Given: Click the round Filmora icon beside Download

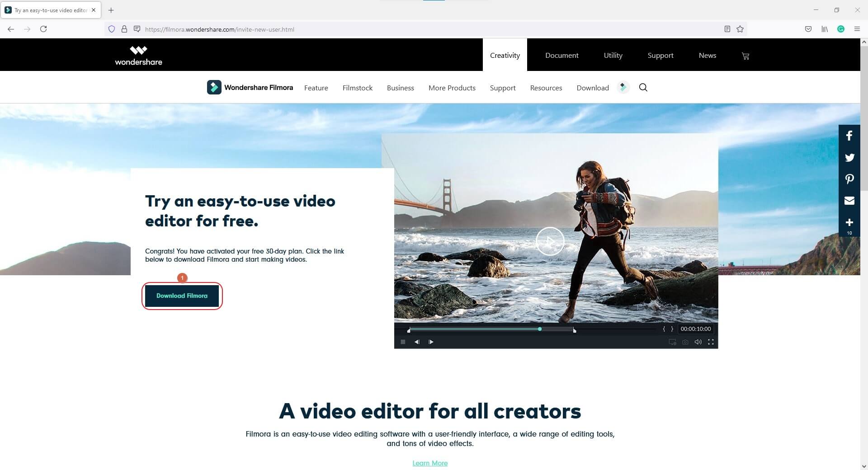Looking at the screenshot, I should [x=623, y=87].
